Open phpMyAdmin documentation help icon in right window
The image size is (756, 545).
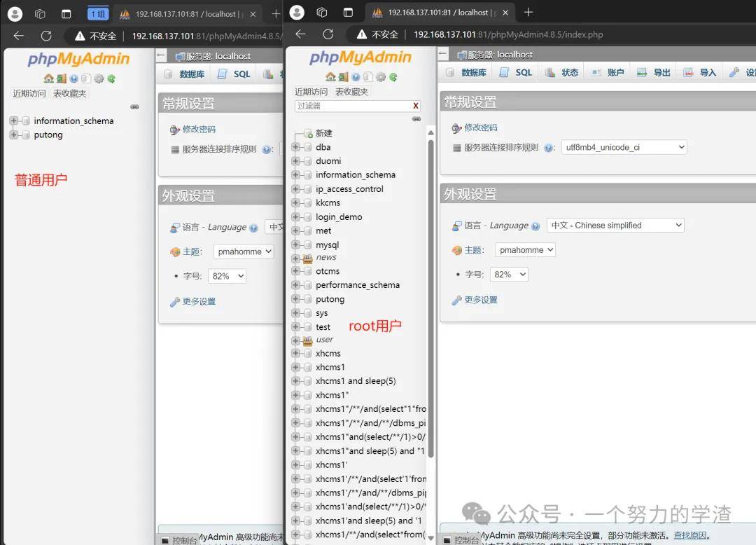tap(356, 76)
